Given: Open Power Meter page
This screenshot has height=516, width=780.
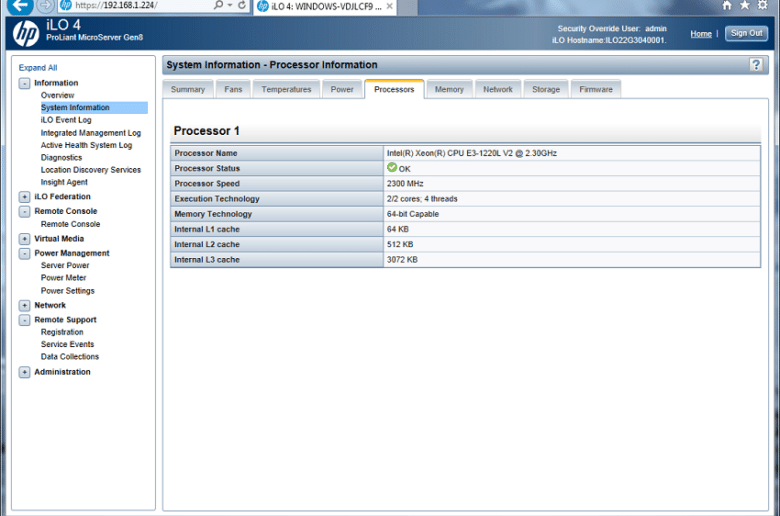Looking at the screenshot, I should (x=63, y=278).
